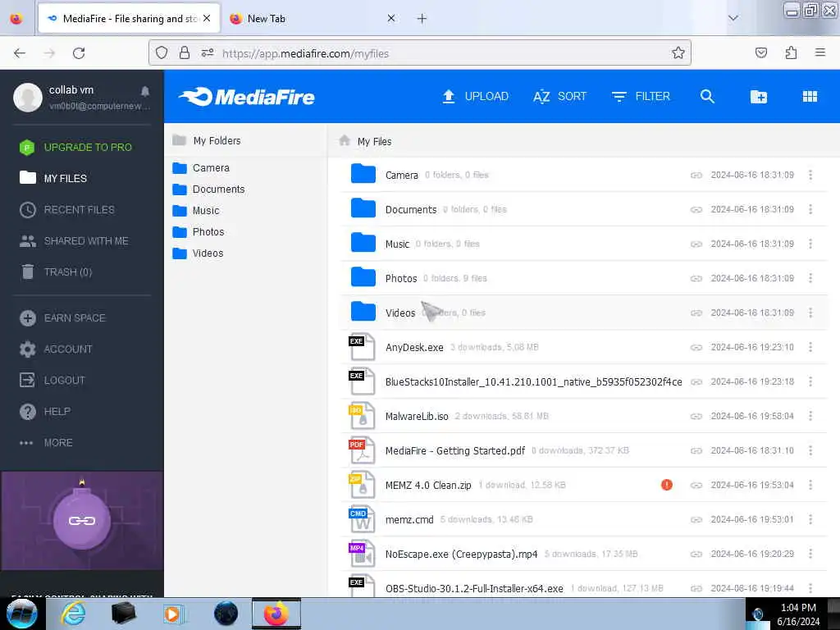Click the browser address bar URL
This screenshot has width=840, height=630.
[x=305, y=53]
